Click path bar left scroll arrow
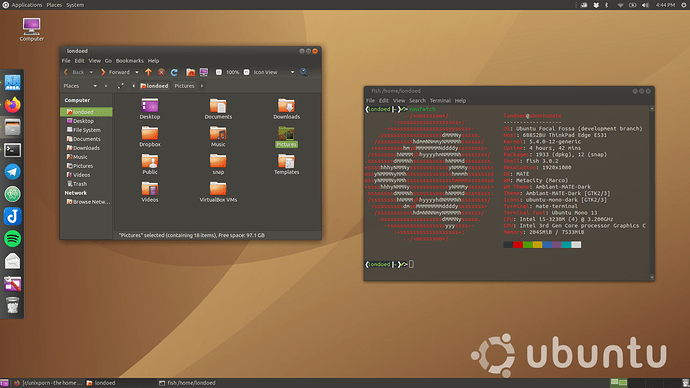This screenshot has height=388, width=690. 134,86
